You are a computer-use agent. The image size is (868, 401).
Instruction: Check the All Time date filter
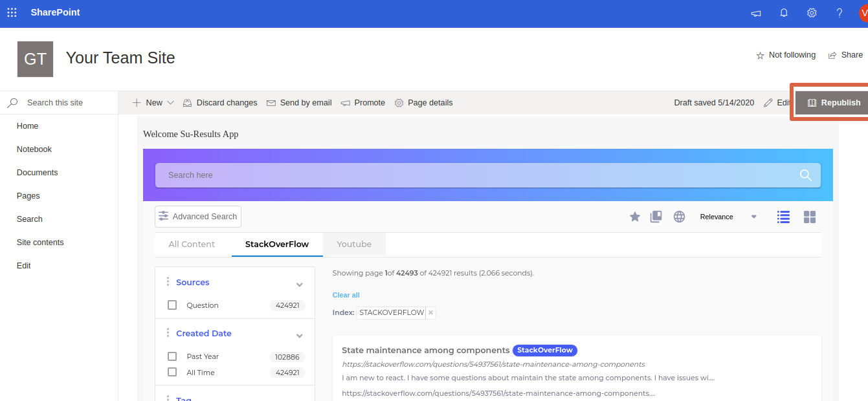tap(172, 373)
